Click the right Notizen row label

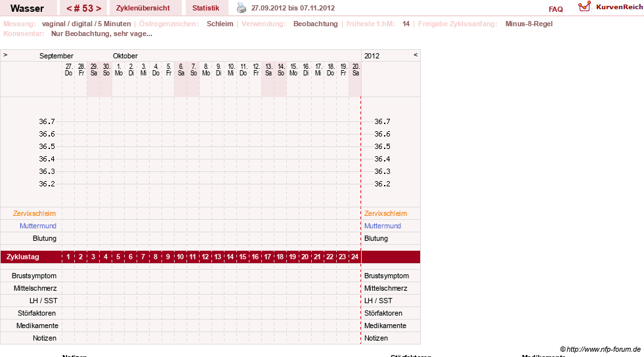tap(376, 338)
